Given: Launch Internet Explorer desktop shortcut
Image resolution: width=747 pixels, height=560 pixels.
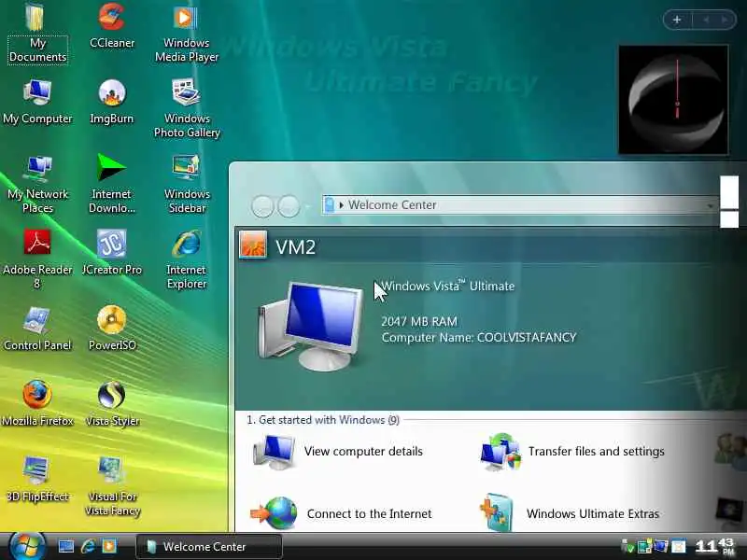Looking at the screenshot, I should click(x=186, y=259).
